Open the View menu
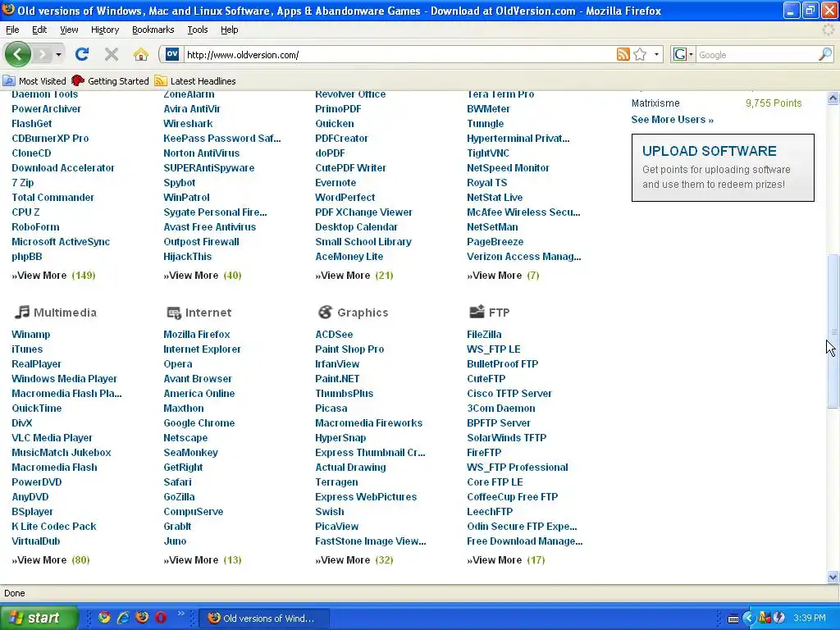840x630 pixels. pyautogui.click(x=69, y=30)
